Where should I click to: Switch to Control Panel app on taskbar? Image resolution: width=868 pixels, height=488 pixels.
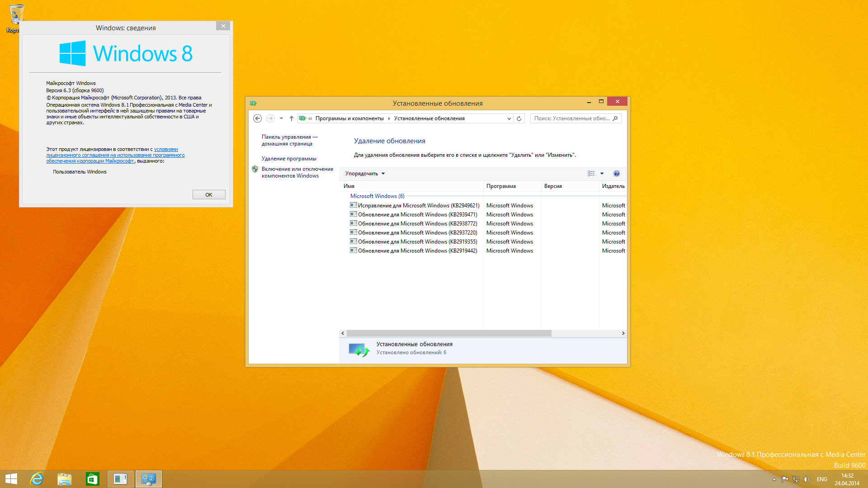[x=149, y=479]
